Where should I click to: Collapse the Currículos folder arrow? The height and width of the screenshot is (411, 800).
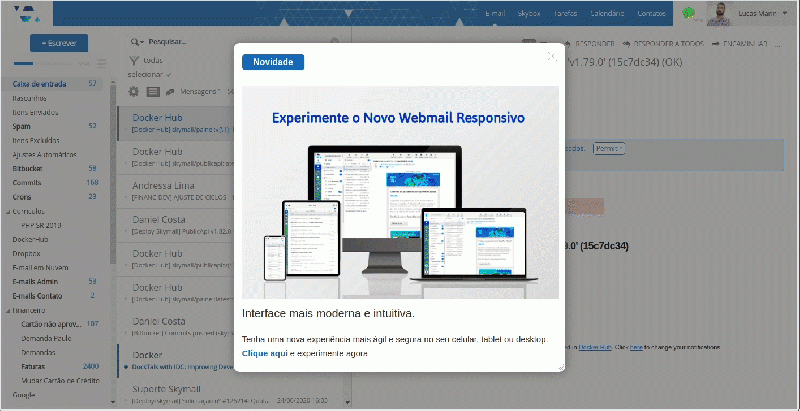click(8, 211)
